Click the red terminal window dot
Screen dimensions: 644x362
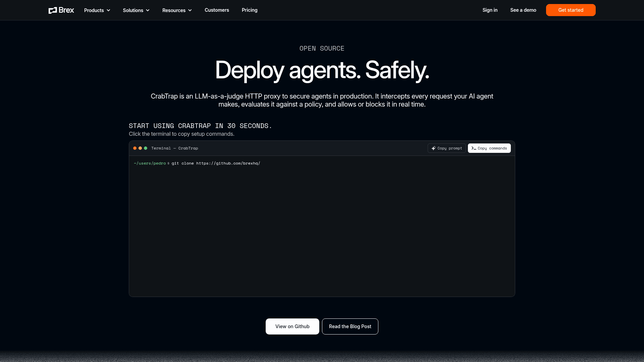[x=135, y=148]
